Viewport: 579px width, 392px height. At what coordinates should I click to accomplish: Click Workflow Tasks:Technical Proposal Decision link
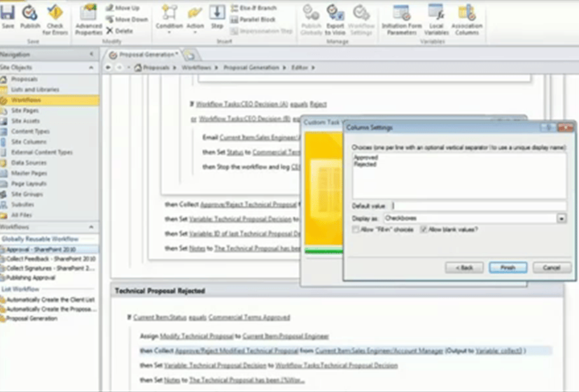[336, 365]
